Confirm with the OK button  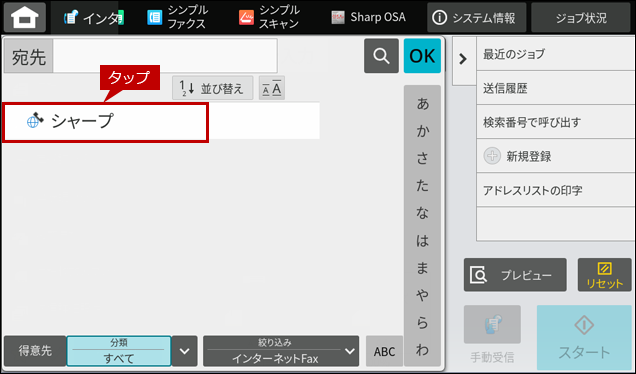tap(422, 56)
